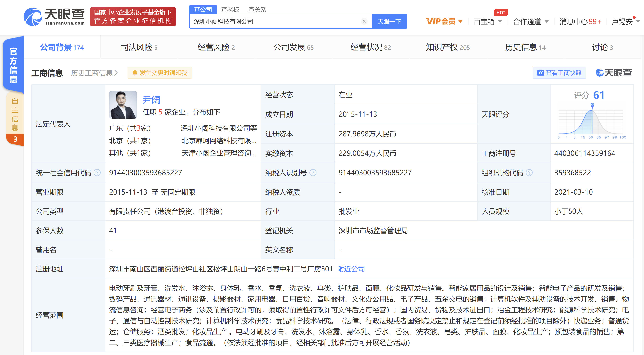Click help icon beside 纳税人识别号
This screenshot has height=355, width=644.
[x=313, y=173]
